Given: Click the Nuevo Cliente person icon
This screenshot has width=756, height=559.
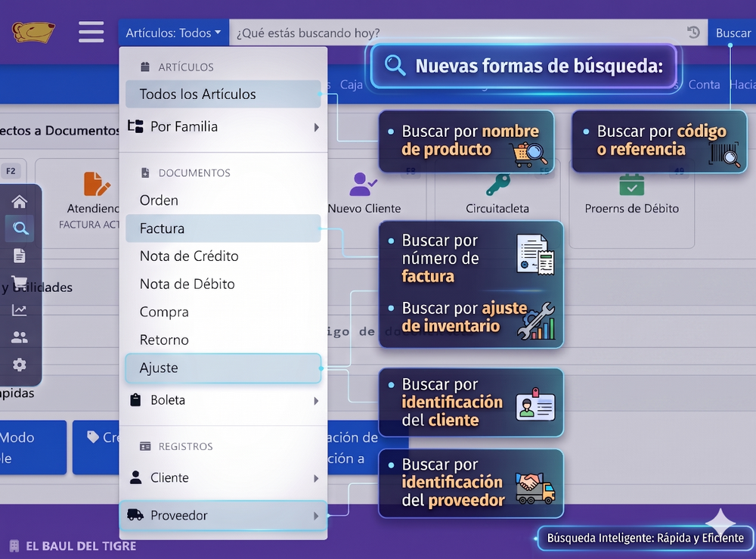Looking at the screenshot, I should click(x=363, y=184).
